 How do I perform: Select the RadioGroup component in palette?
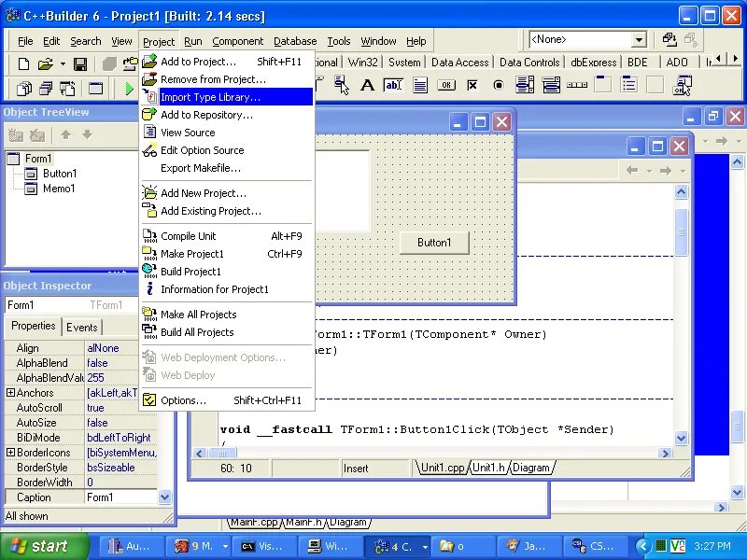(x=629, y=85)
